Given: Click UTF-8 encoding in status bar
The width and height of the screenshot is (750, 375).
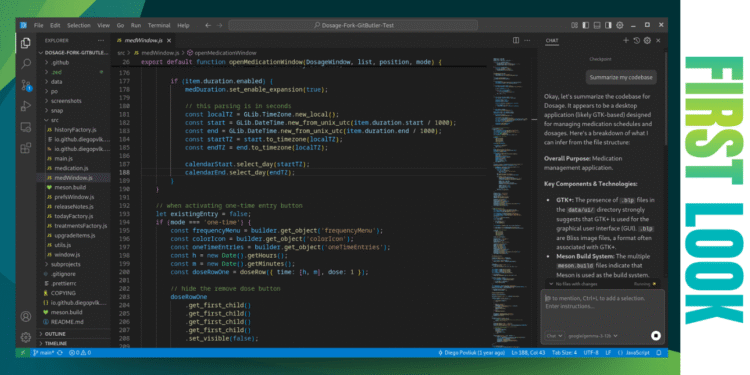Looking at the screenshot, I should click(591, 353).
